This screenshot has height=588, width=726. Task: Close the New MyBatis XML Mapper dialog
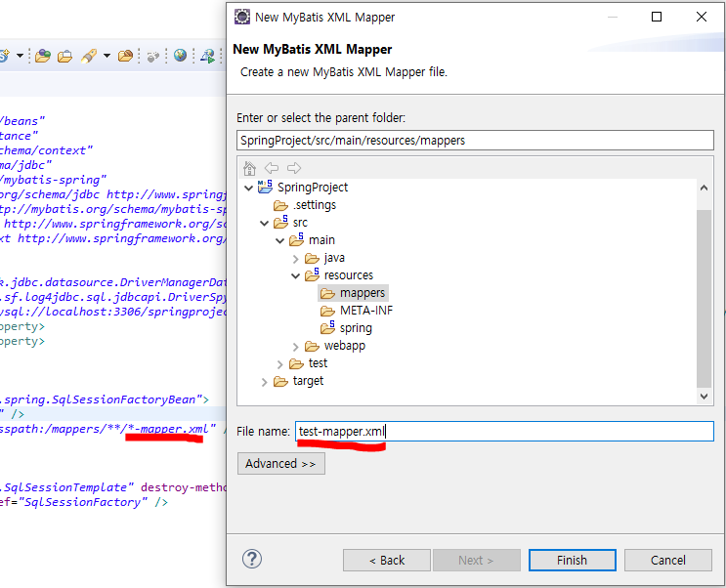tap(702, 17)
